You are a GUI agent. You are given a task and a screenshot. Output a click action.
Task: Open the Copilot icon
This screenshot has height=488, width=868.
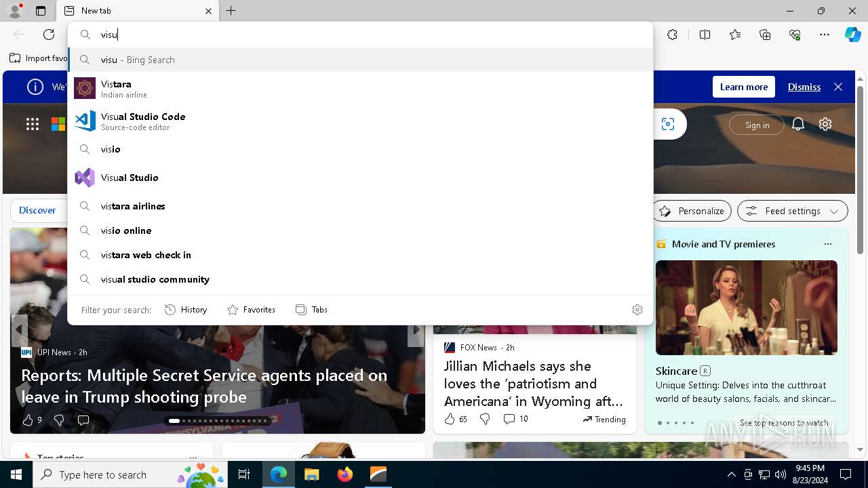[852, 35]
